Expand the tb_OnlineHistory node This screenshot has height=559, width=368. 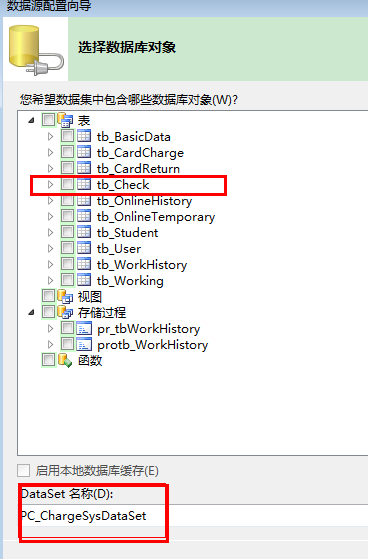[x=50, y=200]
